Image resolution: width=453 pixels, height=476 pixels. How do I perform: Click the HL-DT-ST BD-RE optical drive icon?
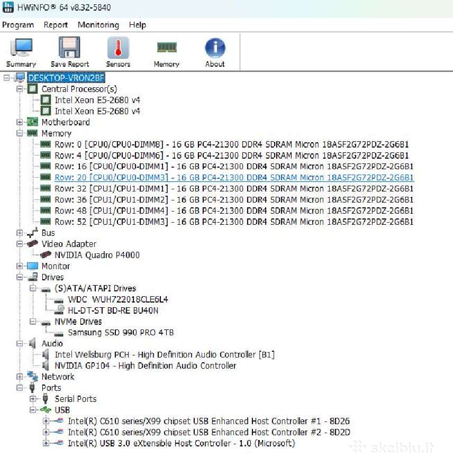(59, 310)
